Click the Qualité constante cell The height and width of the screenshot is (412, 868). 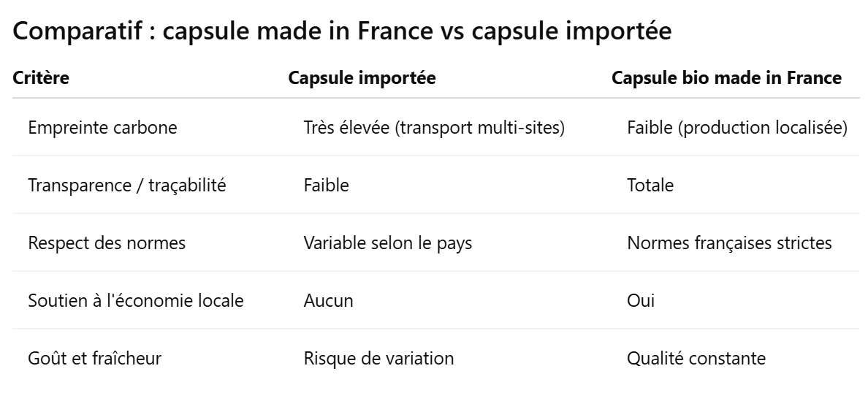click(696, 358)
